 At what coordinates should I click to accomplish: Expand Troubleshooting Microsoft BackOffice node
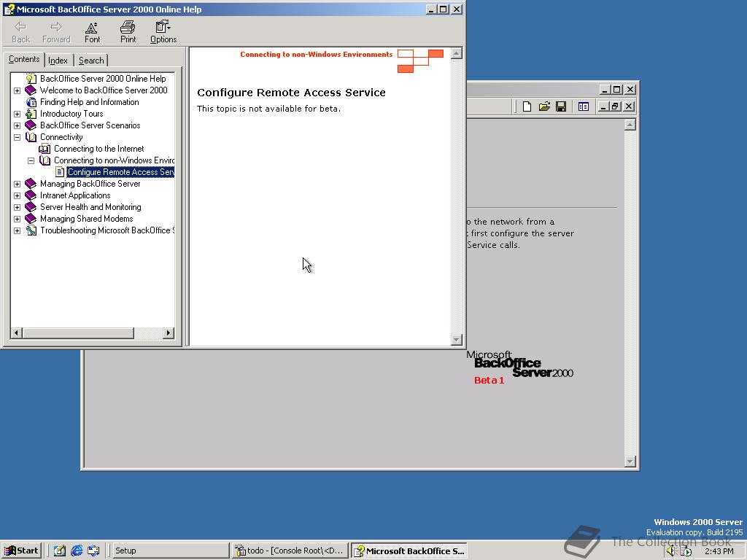click(18, 230)
